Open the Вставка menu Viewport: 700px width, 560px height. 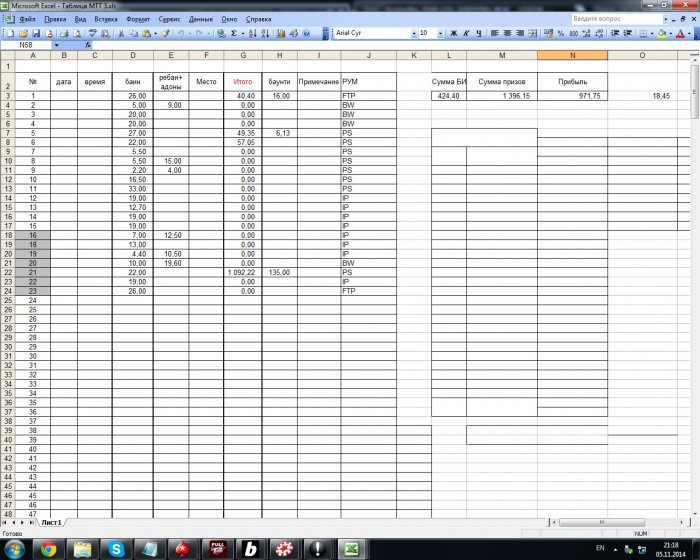pyautogui.click(x=106, y=19)
